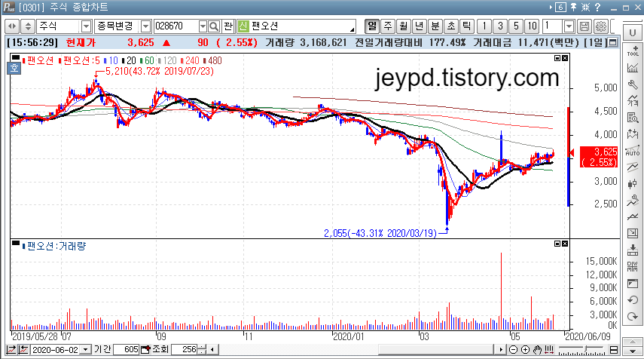
Task: Click the interval preset button 10
Action: (x=533, y=26)
